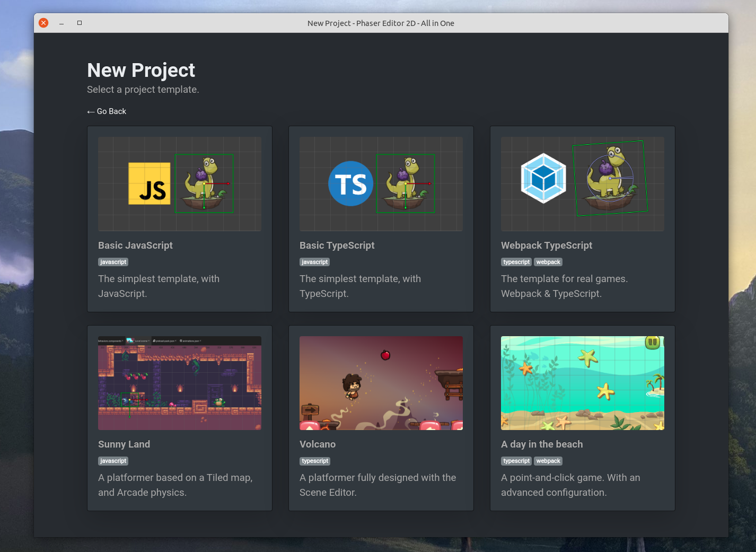This screenshot has height=552, width=756.
Task: Click "Select a project template." subtitle
Action: [x=143, y=90]
